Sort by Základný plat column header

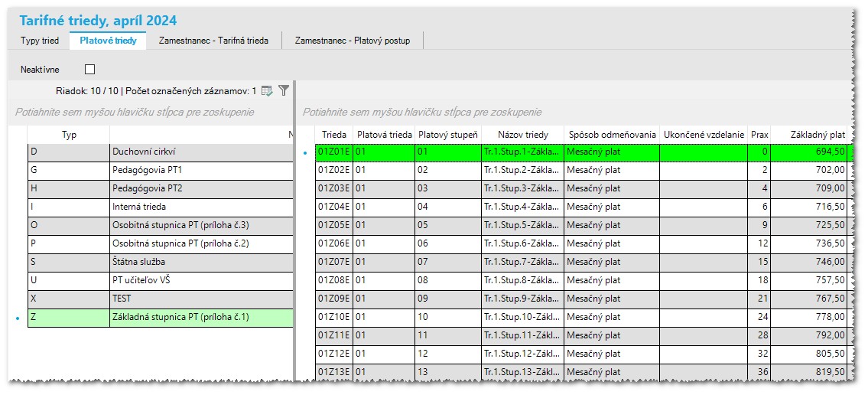[x=818, y=135]
